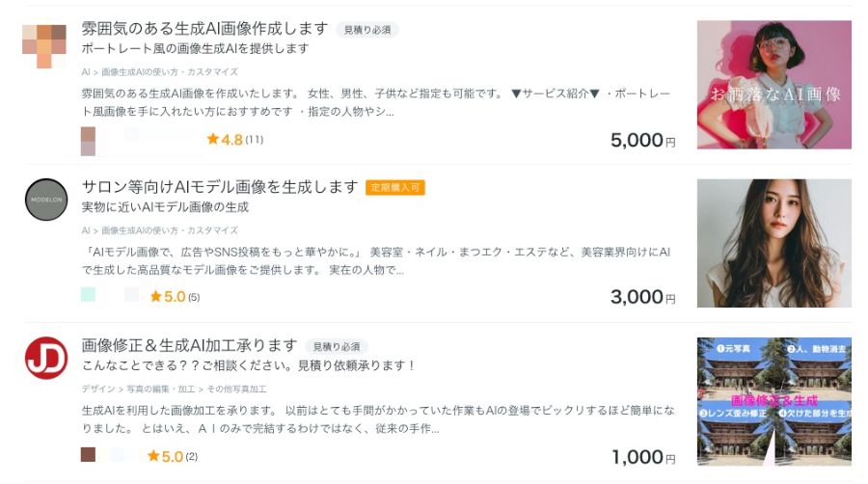Open 雰囲気のある生成AI画像作成します listing title
This screenshot has width=868, height=484.
[x=204, y=28]
